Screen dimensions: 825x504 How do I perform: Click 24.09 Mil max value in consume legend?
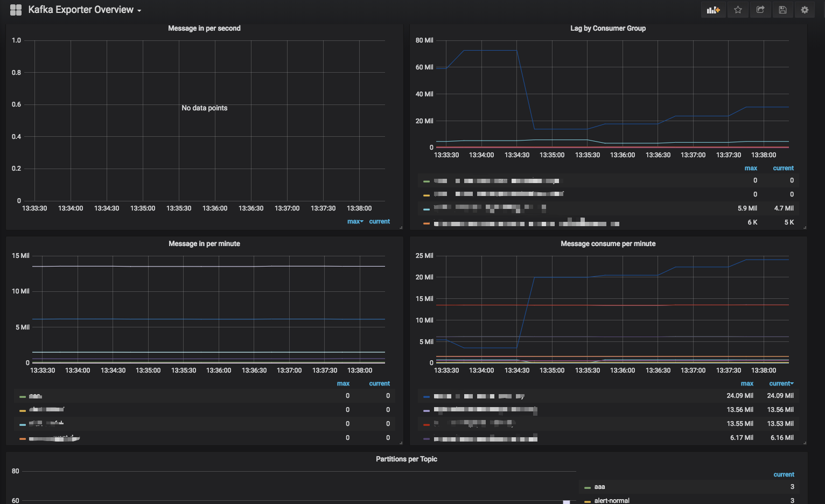[740, 396]
